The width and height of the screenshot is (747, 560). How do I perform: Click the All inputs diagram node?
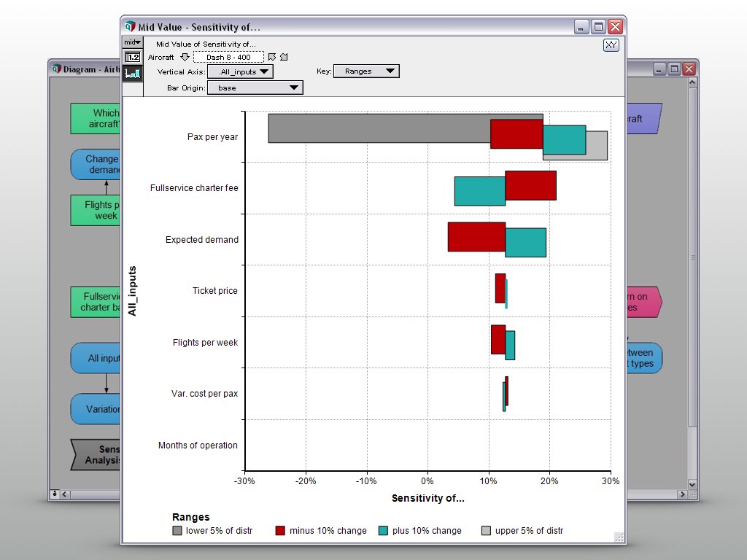[97, 358]
